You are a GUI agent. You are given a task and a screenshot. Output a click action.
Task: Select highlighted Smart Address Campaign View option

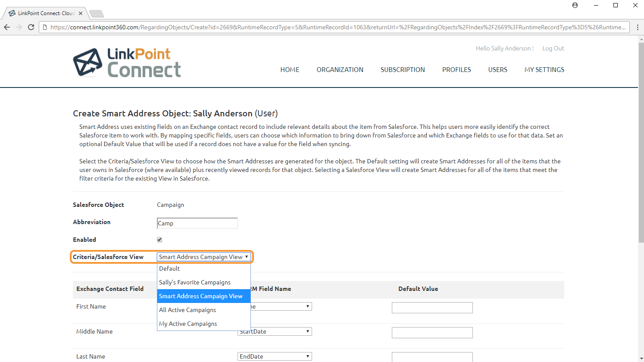204,296
